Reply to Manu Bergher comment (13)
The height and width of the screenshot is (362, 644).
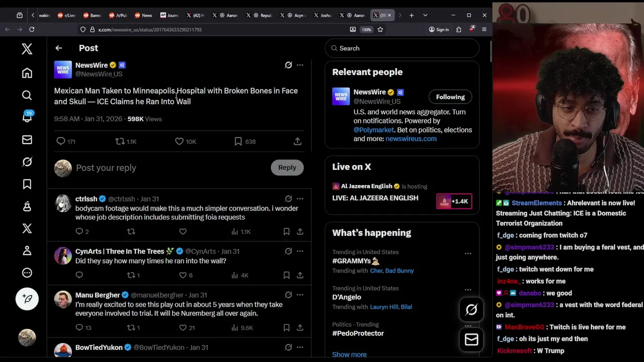[x=83, y=328]
